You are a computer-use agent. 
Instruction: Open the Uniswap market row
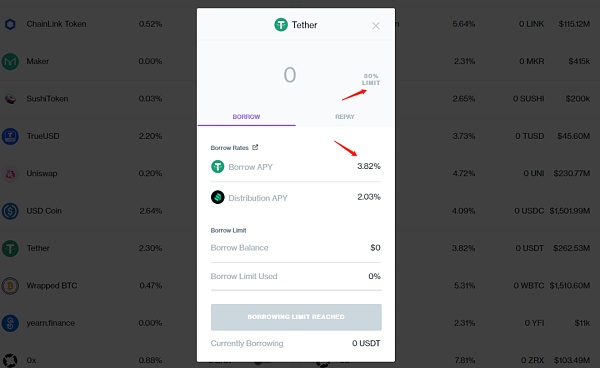(x=98, y=173)
